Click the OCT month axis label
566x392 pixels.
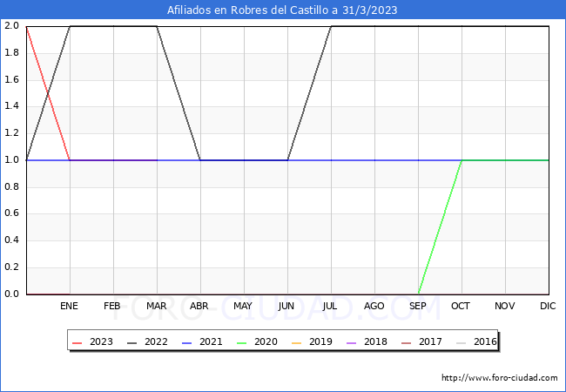[x=461, y=306]
